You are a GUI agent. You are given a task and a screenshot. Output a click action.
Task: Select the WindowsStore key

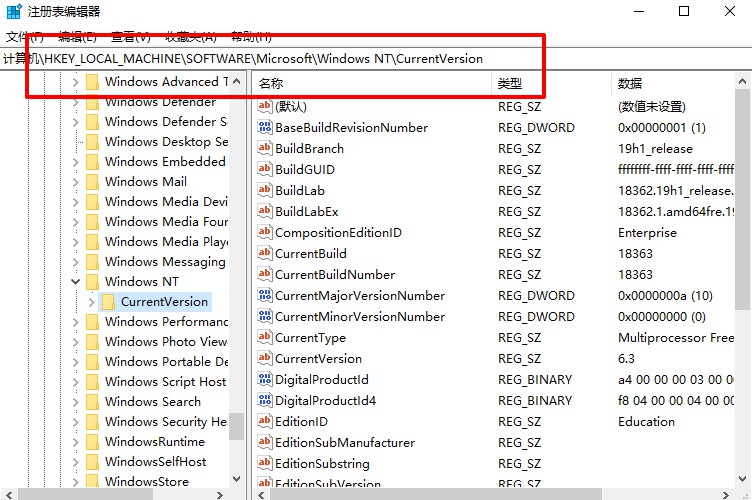[147, 481]
